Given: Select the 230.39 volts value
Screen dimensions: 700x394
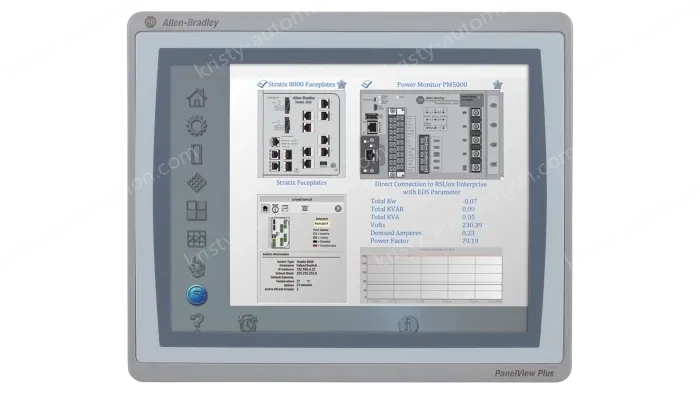Looking at the screenshot, I should coord(472,225).
